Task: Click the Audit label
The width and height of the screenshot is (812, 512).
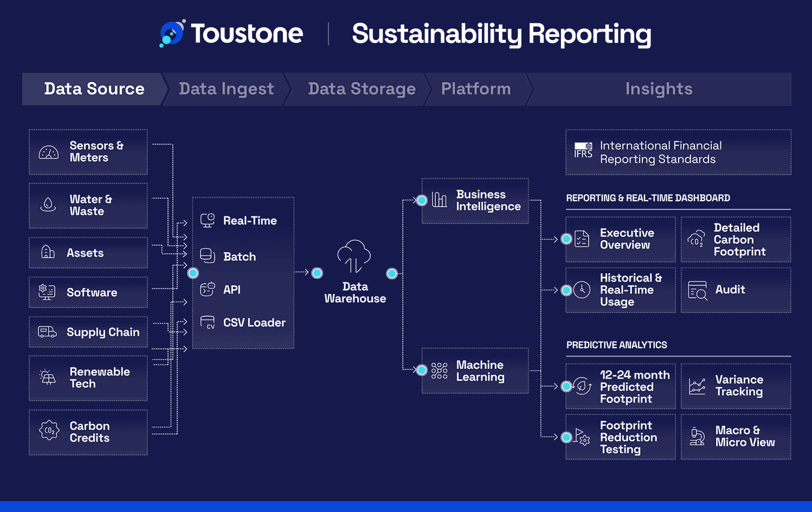Action: [730, 290]
